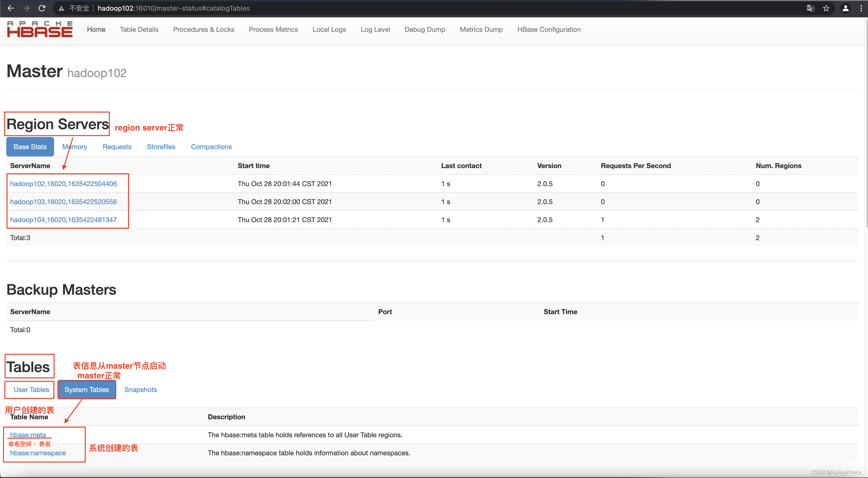
Task: Click the Backup Masters Start Time column header
Action: click(560, 312)
